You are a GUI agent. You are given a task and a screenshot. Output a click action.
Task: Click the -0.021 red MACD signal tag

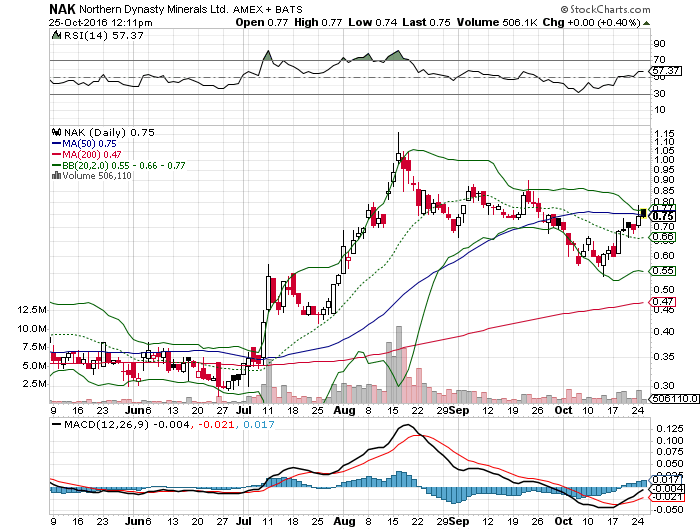click(664, 496)
